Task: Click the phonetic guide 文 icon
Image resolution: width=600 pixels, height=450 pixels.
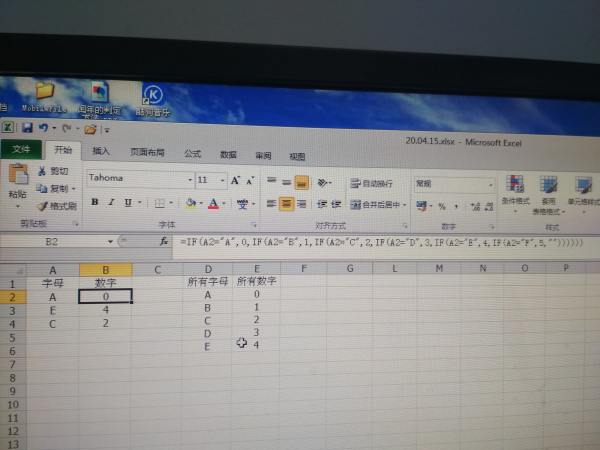Action: click(242, 204)
